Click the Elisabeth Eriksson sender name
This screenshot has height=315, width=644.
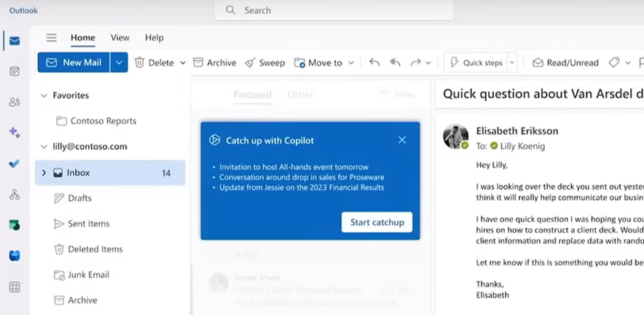tap(517, 131)
